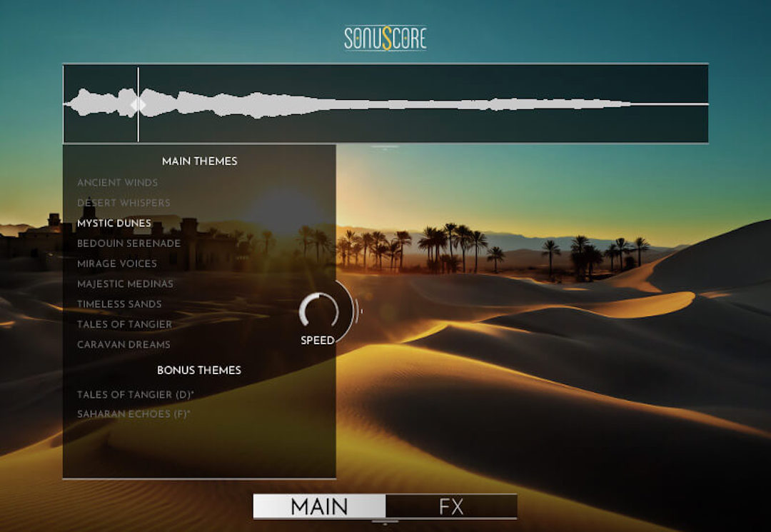Activate the Caravan Dreams theme
Screen dimensions: 771x532
(124, 345)
